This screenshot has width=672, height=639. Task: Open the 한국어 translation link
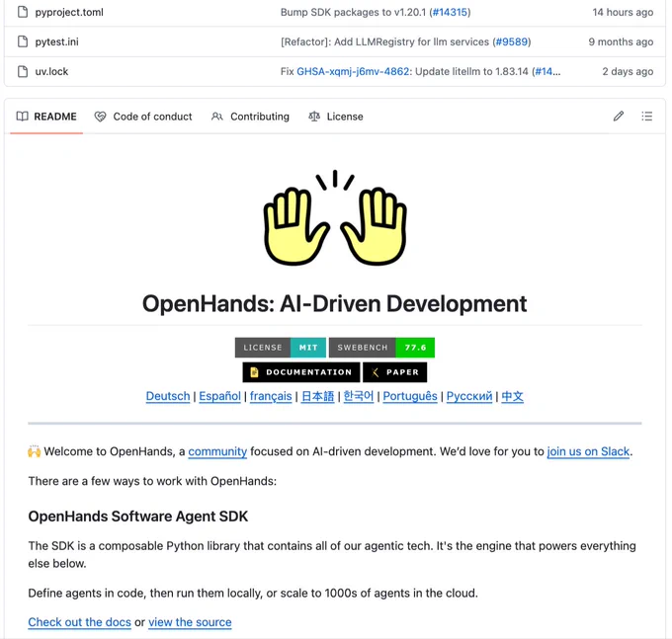(x=359, y=396)
